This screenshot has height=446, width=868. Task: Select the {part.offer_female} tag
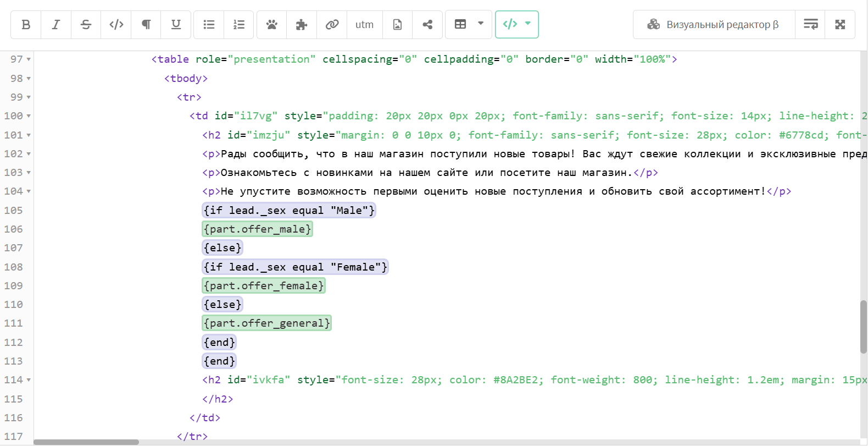pyautogui.click(x=264, y=285)
